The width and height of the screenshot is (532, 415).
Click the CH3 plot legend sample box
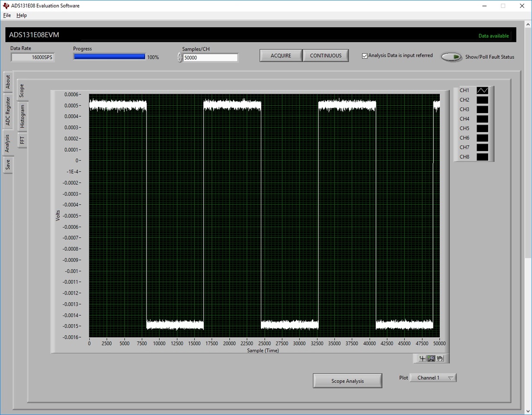point(482,109)
